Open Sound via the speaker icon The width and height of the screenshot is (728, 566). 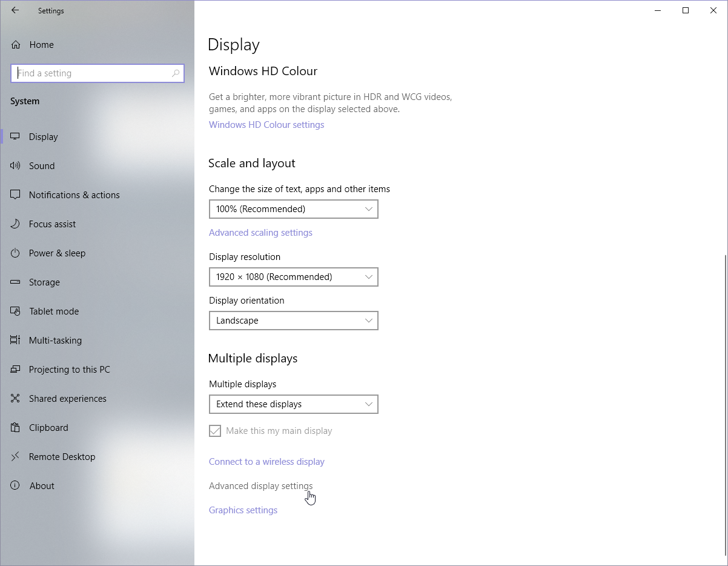[x=16, y=166]
